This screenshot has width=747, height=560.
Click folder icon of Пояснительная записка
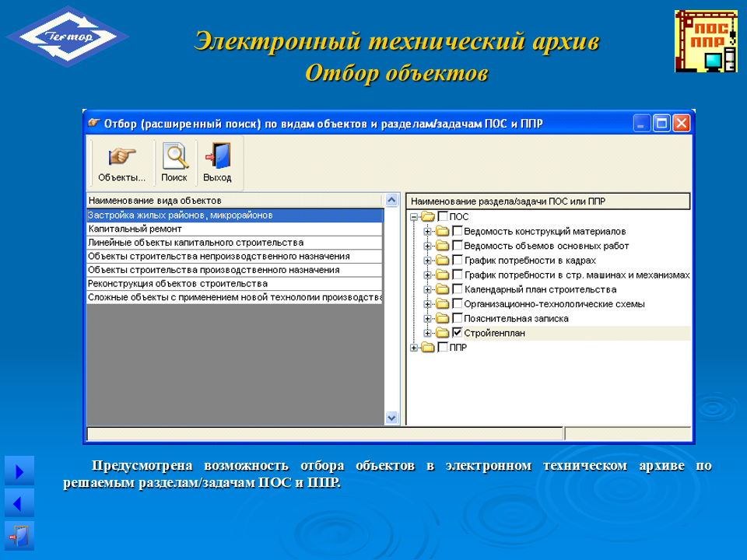(x=443, y=318)
